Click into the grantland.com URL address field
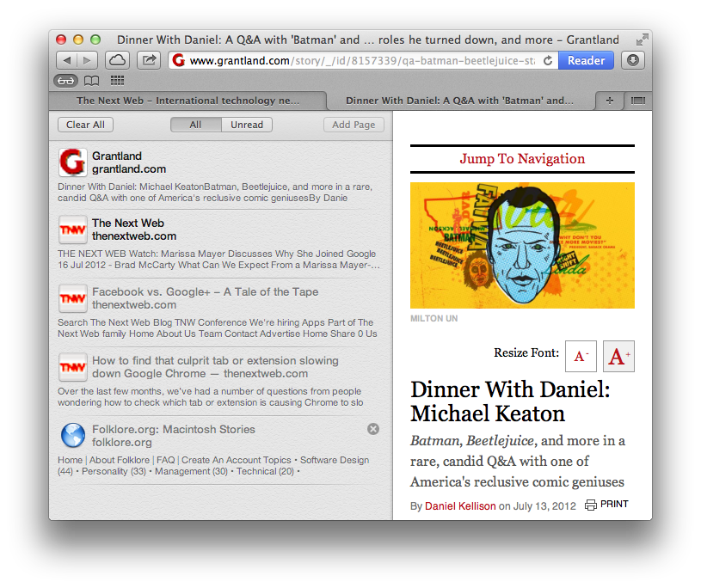The width and height of the screenshot is (701, 588). point(362,60)
